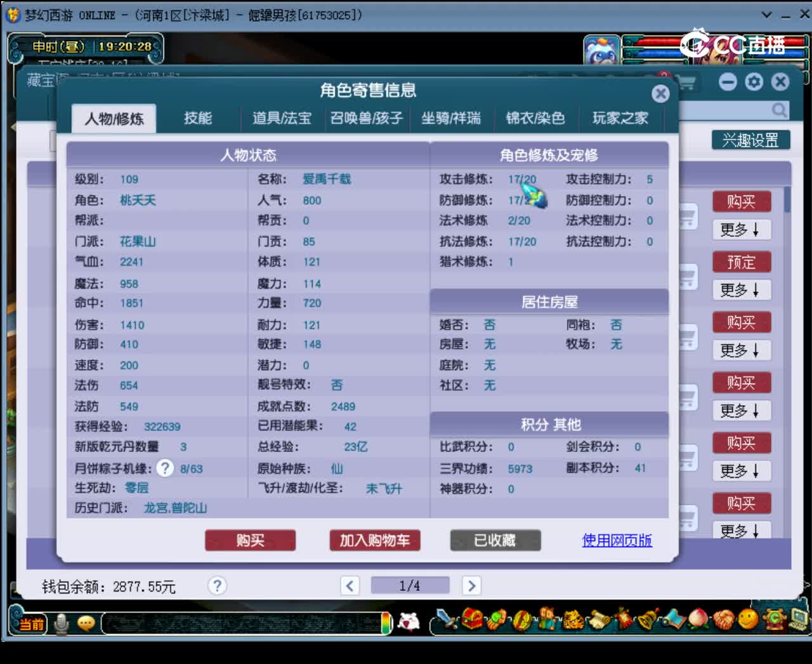Click the name value 爱禹千载
Image resolution: width=812 pixels, height=664 pixels.
click(327, 179)
